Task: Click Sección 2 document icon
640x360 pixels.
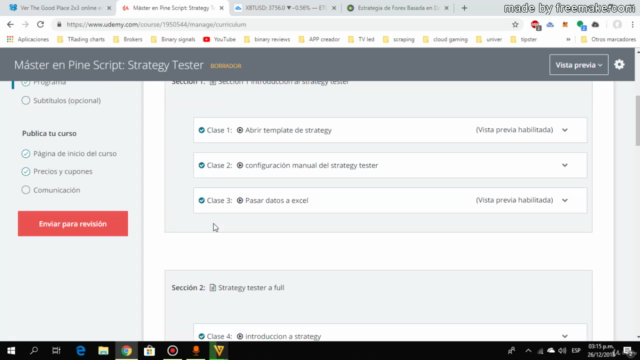Action: point(213,287)
